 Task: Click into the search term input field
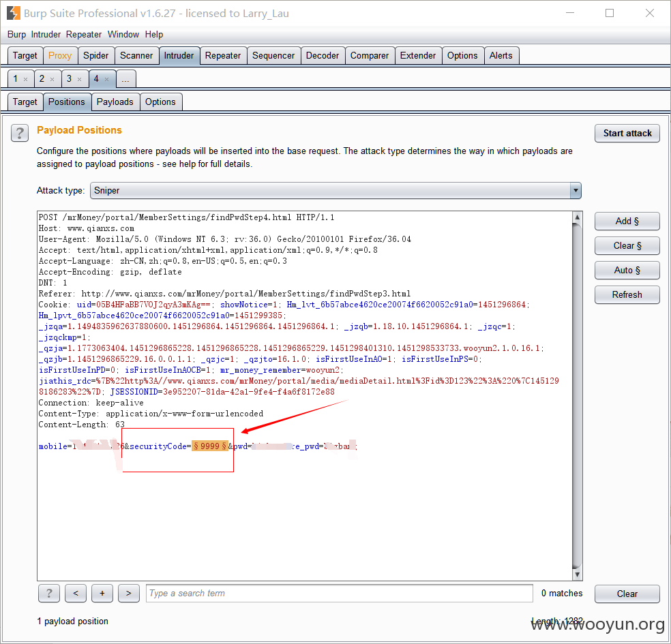point(340,593)
